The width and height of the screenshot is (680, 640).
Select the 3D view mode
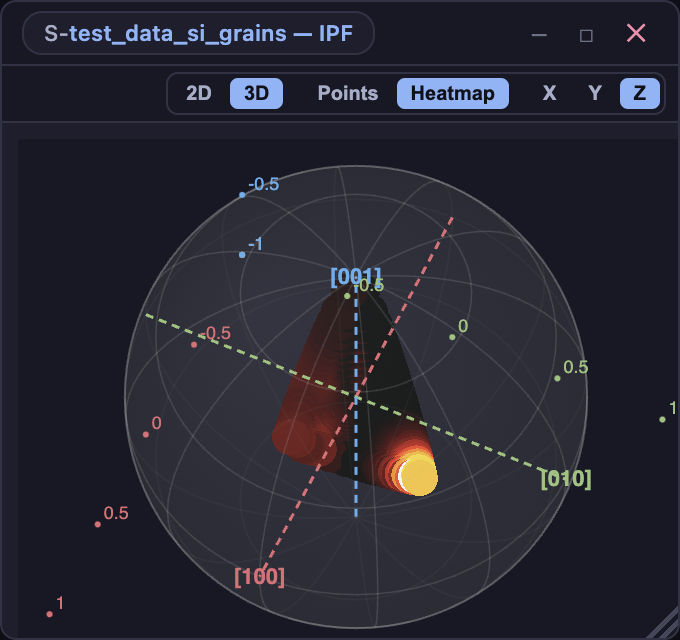pos(256,93)
